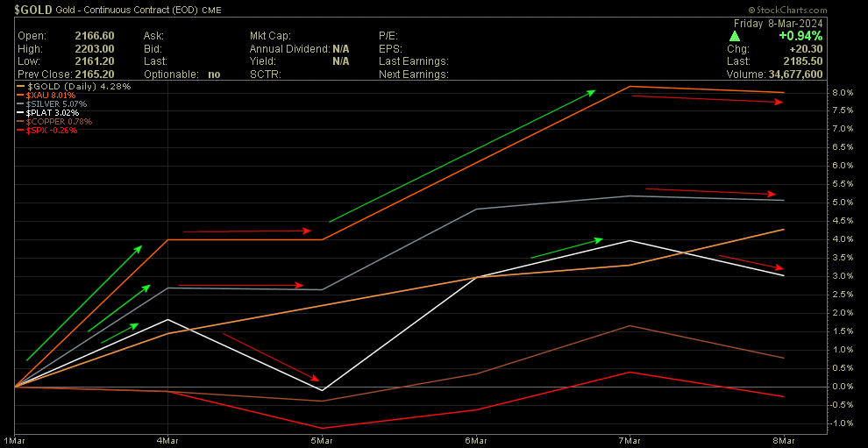Select the '$COPPER 0.78%' legend entry
The image size is (868, 448).
[60, 122]
